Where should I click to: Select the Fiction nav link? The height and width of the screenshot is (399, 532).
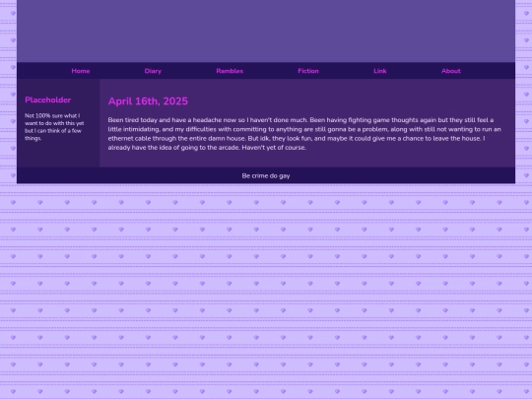pyautogui.click(x=308, y=71)
